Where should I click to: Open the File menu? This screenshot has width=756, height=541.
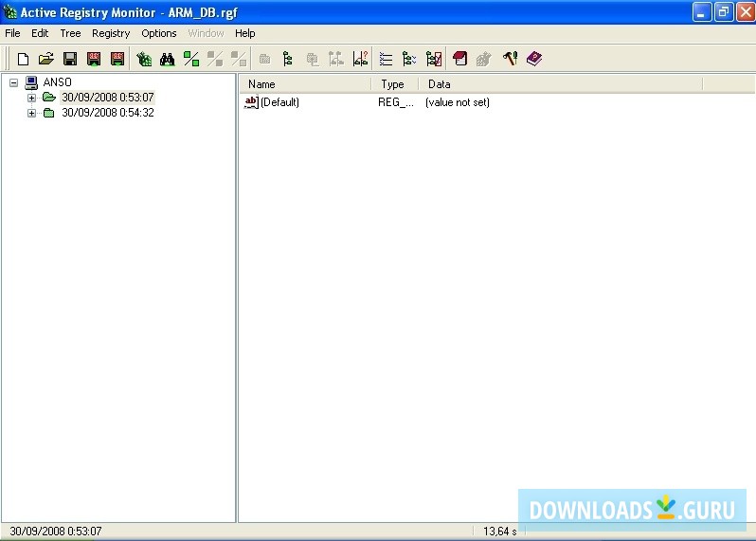(x=12, y=33)
